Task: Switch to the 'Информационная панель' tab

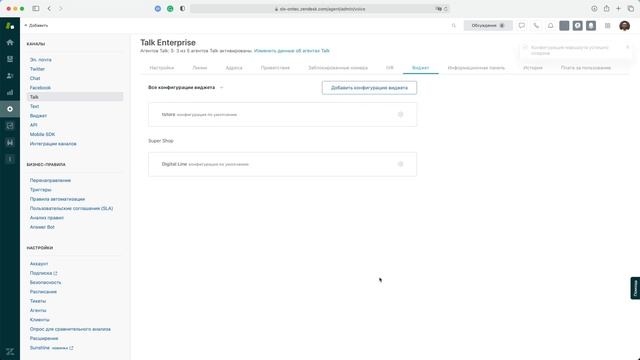Action: coord(476,68)
